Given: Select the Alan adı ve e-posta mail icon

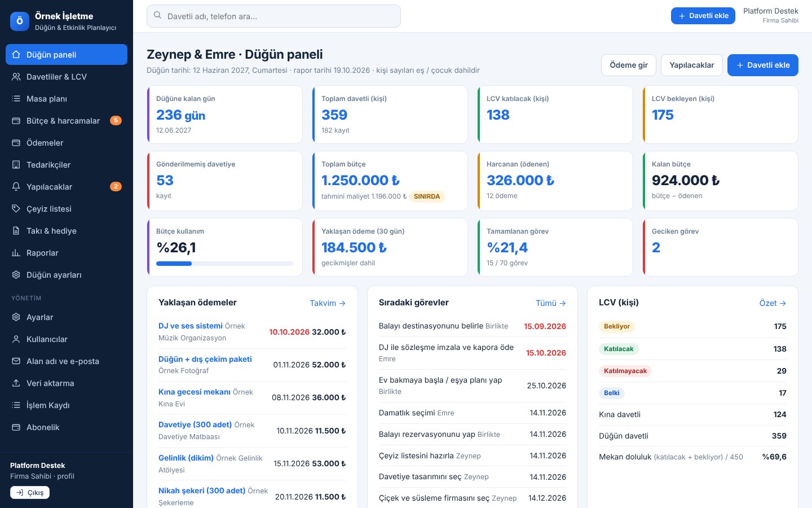Looking at the screenshot, I should pos(16,361).
